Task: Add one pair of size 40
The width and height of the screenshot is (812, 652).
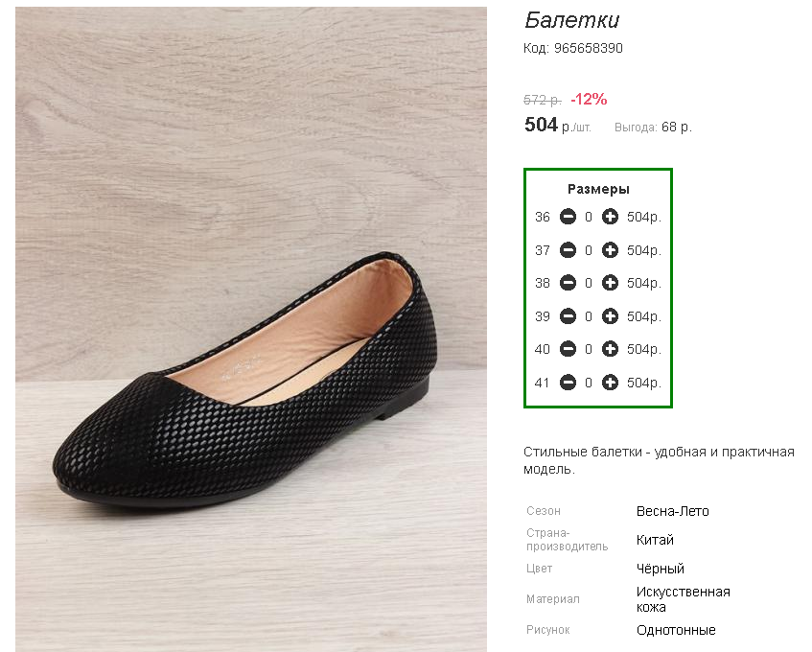Action: point(610,349)
